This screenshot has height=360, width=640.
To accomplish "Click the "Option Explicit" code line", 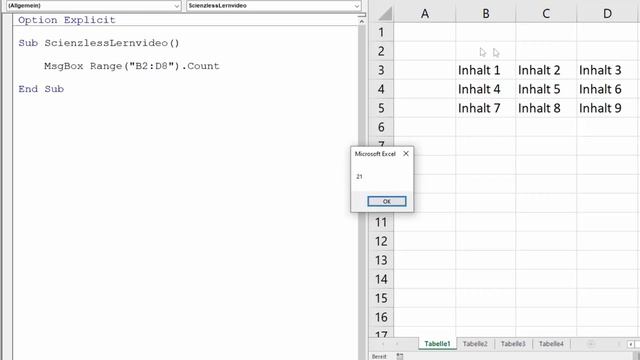I will click(67, 20).
